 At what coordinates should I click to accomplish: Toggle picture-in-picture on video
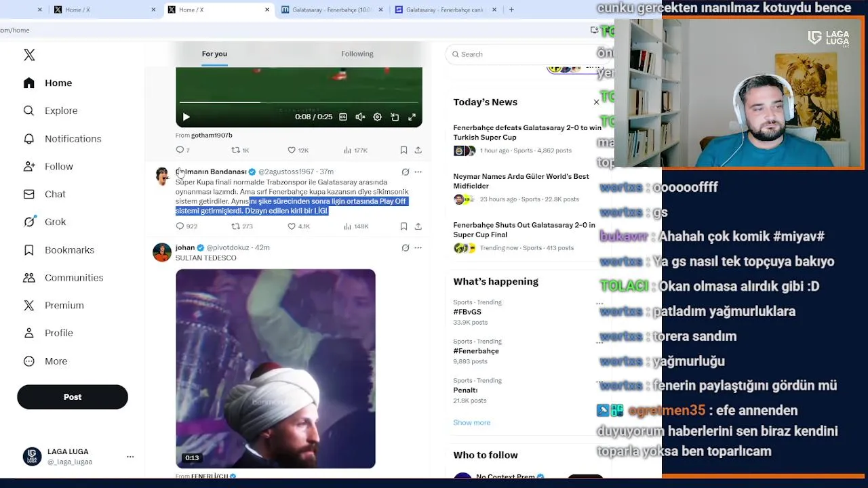tap(395, 117)
